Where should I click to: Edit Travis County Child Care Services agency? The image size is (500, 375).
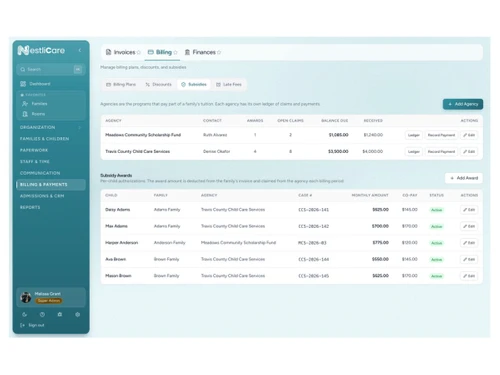(469, 152)
